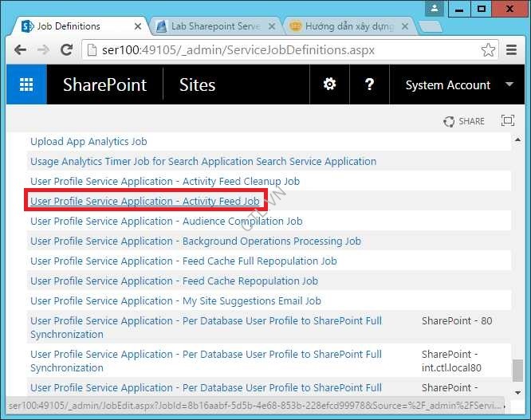Screen dimensions: 531x420
Task: Open the Upload App Analytics Job link
Action: (x=88, y=142)
